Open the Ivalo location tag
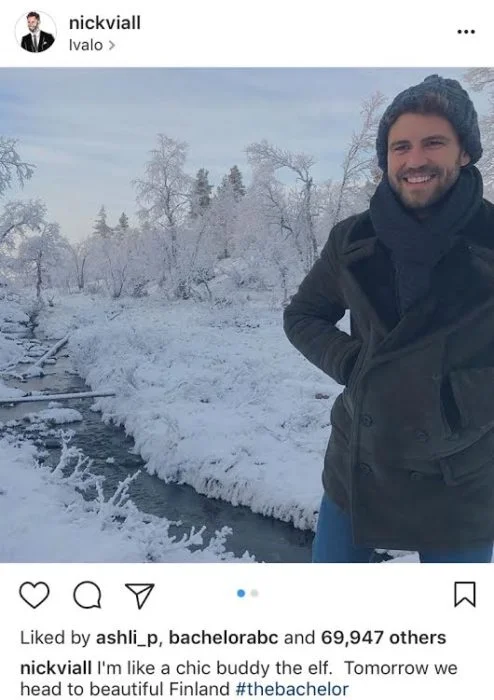Image resolution: width=494 pixels, height=700 pixels. pyautogui.click(x=86, y=45)
